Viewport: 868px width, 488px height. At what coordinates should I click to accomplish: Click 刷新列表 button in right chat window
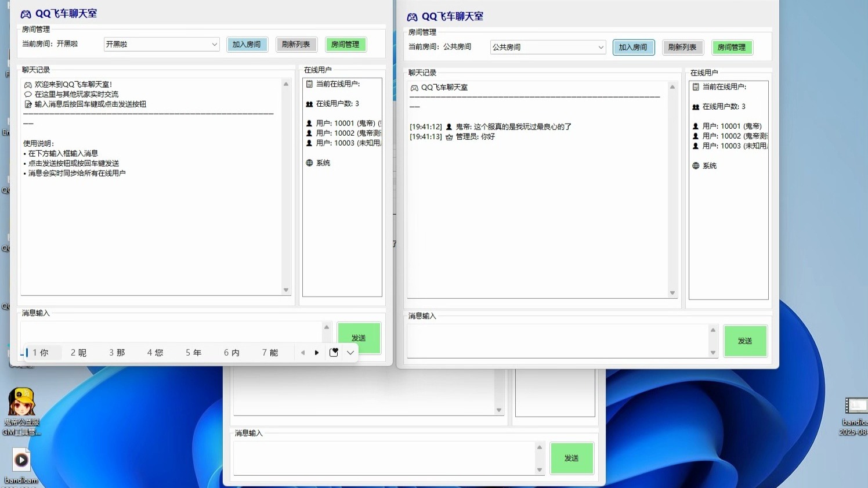point(682,48)
